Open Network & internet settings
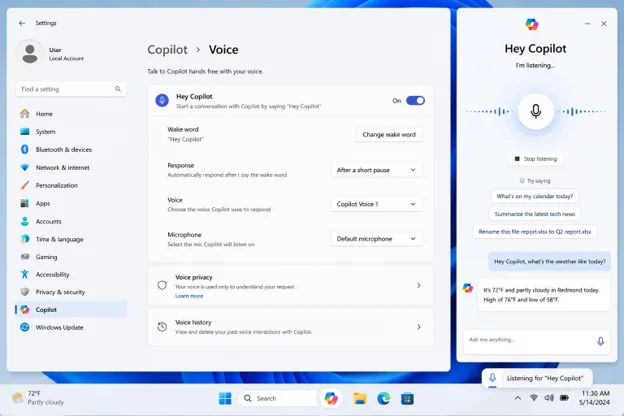624x416 pixels. (71, 168)
